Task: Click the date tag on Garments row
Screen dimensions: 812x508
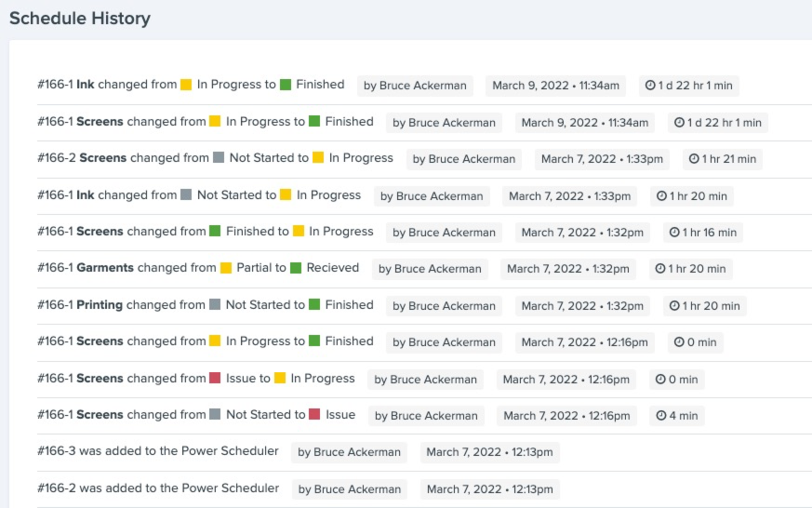Action: coord(568,269)
